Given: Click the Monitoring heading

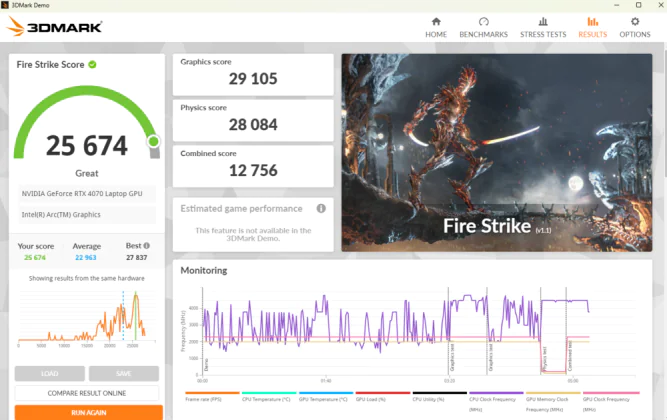Looking at the screenshot, I should (204, 271).
